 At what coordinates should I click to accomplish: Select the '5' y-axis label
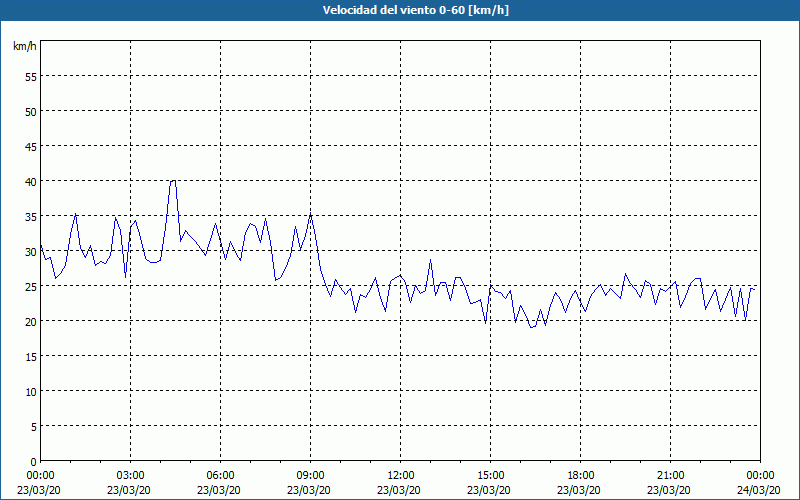34,427
